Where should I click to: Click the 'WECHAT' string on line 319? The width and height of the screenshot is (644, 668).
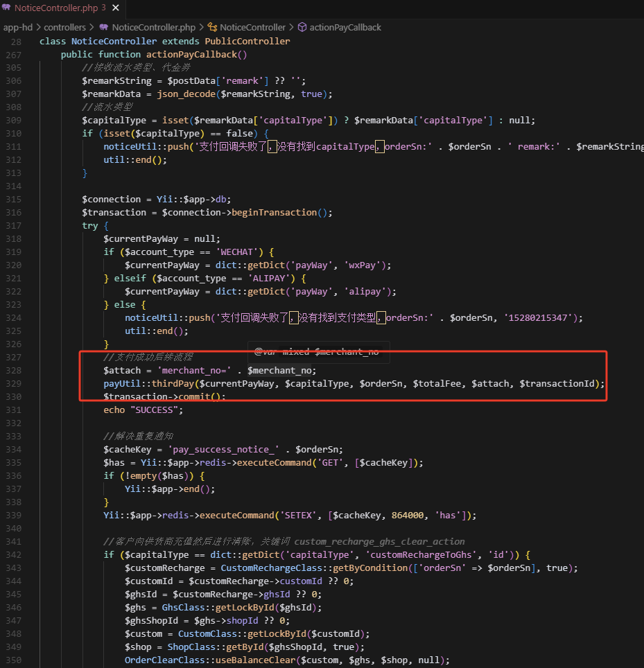[x=236, y=252]
